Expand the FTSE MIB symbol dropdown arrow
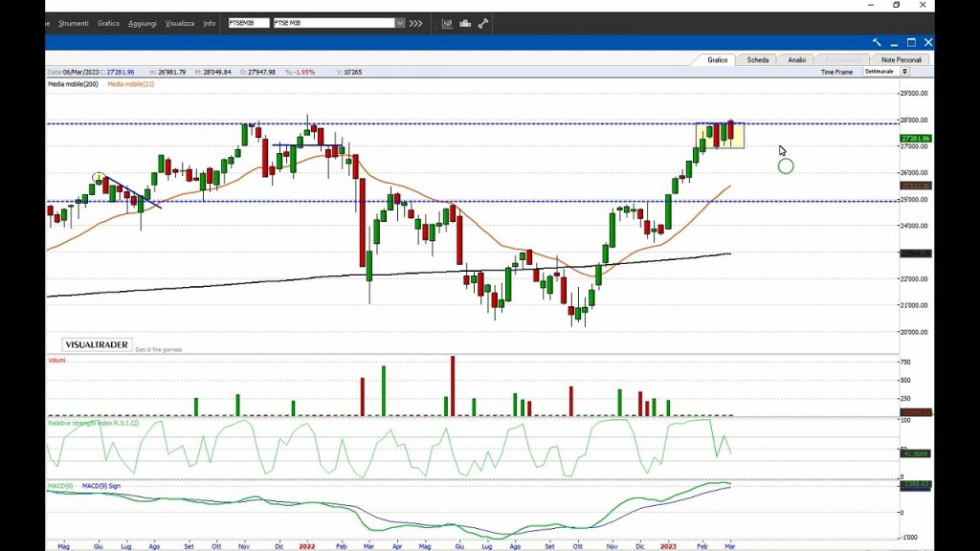The image size is (980, 551). click(x=400, y=23)
